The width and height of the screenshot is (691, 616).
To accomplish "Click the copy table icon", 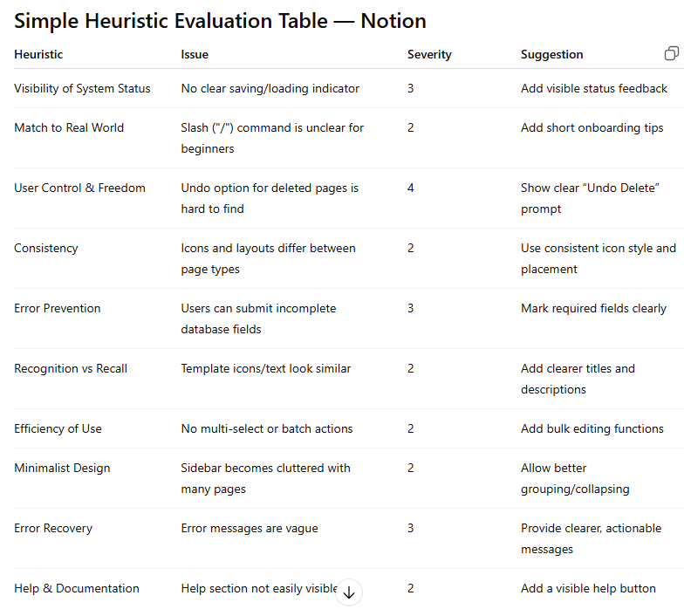I will point(671,53).
